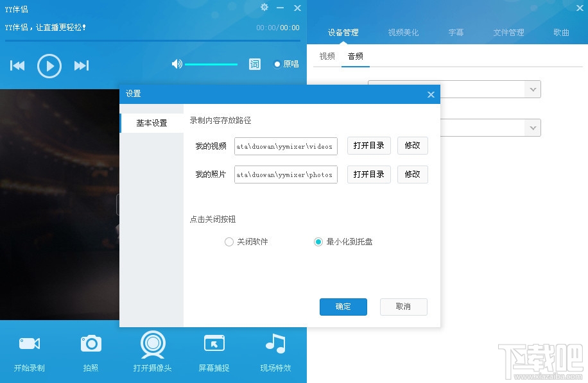
Task: Open the directory for 我的照片
Action: coord(369,174)
